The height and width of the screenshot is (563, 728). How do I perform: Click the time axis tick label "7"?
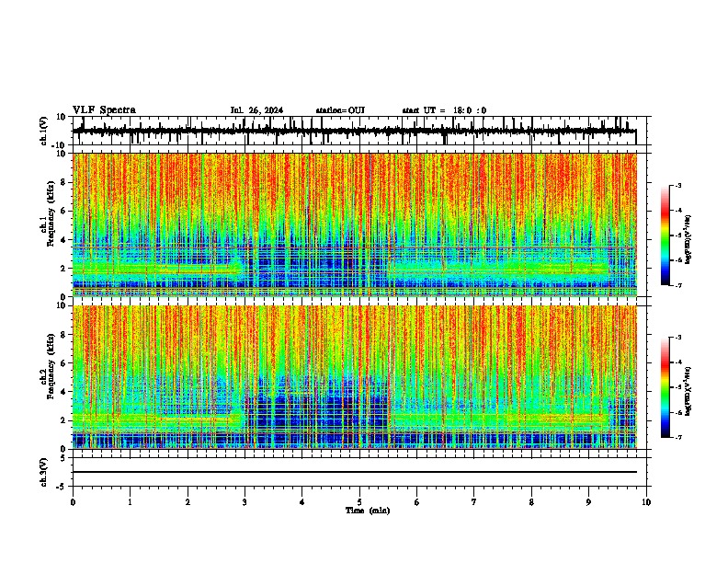pyautogui.click(x=474, y=502)
